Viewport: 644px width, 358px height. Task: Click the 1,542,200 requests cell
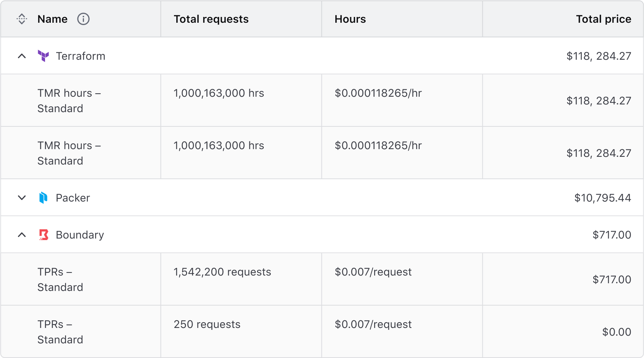(222, 272)
